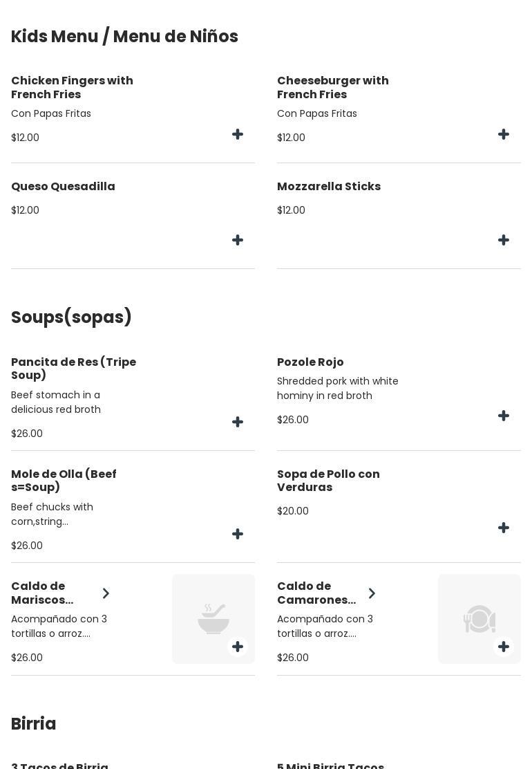Add Pancita de Res tripe soup
The image size is (532, 769).
(238, 423)
